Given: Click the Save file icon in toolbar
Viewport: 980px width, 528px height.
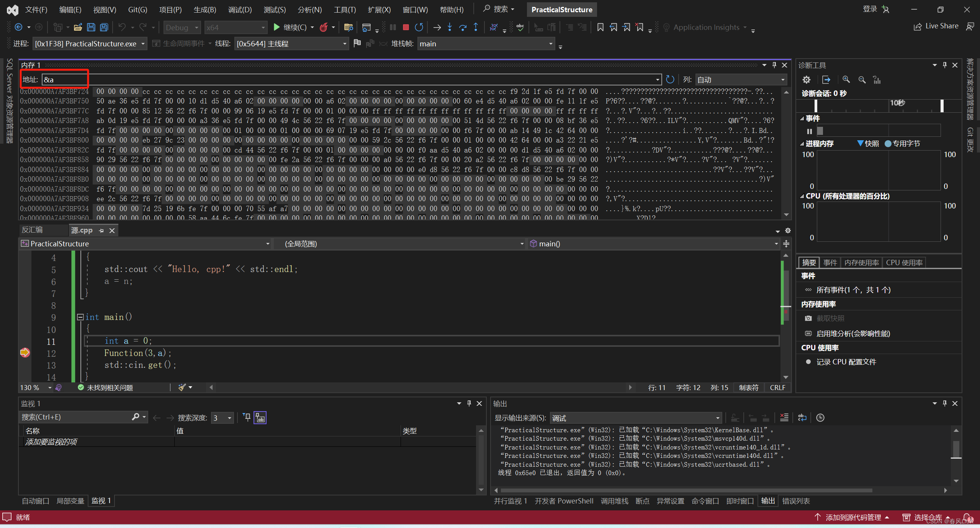Looking at the screenshot, I should pos(91,27).
